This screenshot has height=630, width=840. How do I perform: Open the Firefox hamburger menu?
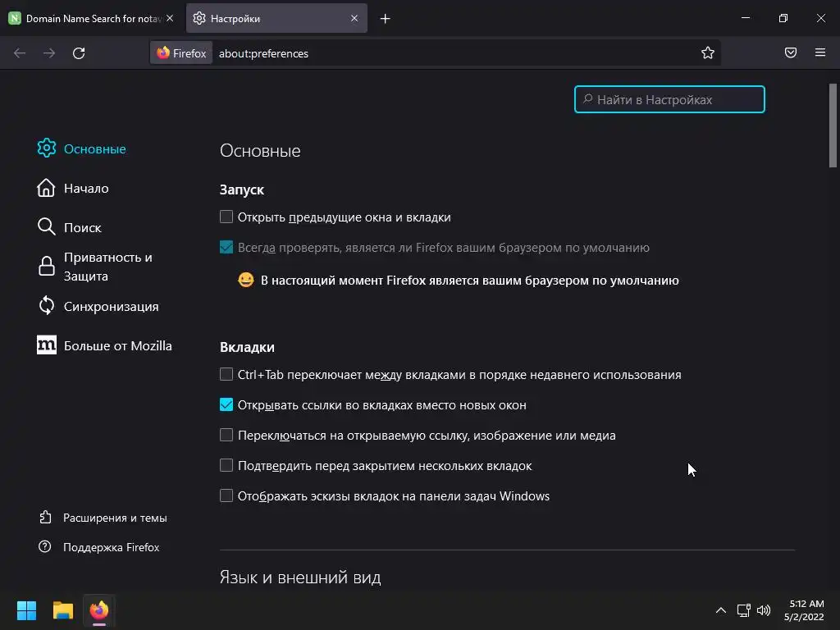coord(820,52)
